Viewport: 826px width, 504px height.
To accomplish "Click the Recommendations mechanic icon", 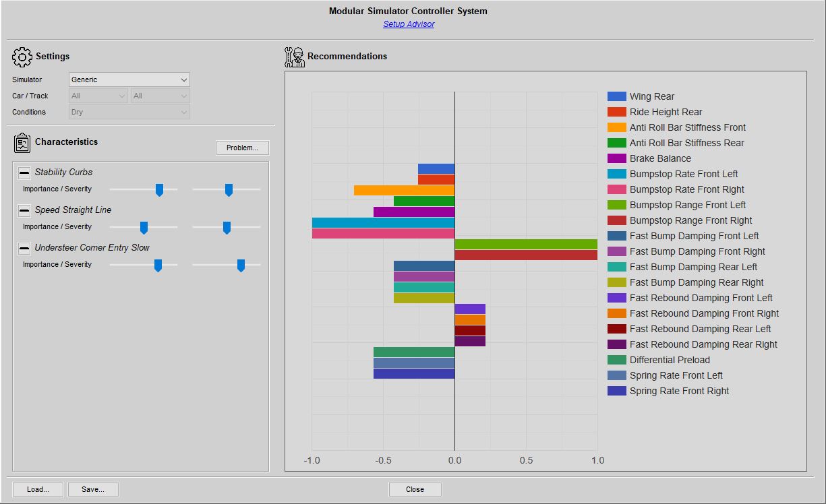I will pos(295,57).
